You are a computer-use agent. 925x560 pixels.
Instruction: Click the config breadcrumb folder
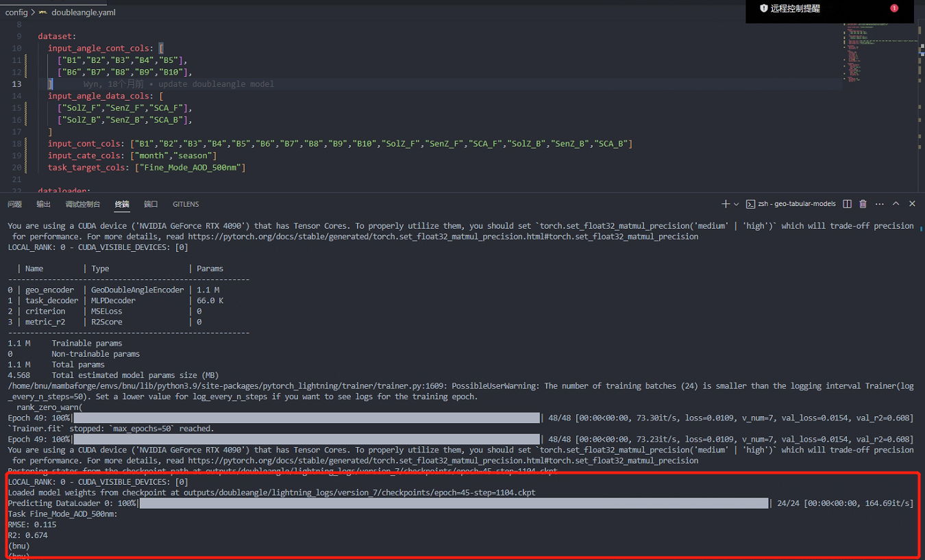click(16, 12)
